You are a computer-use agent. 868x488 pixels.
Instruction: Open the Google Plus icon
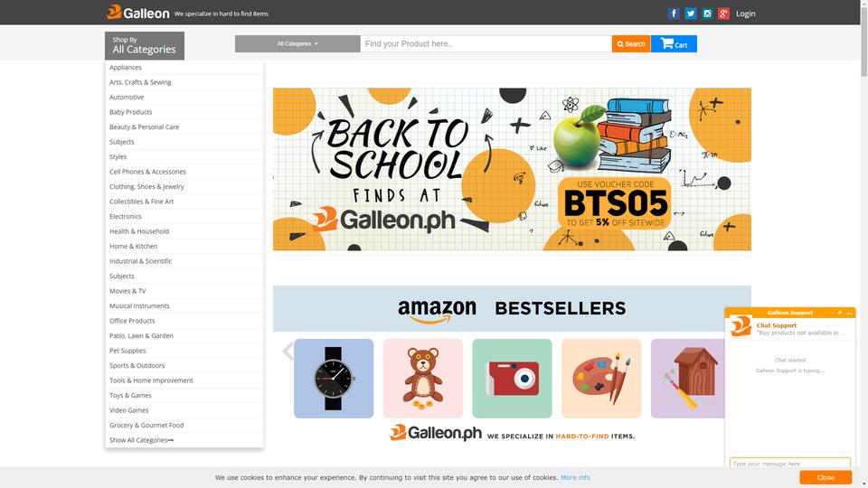click(723, 14)
